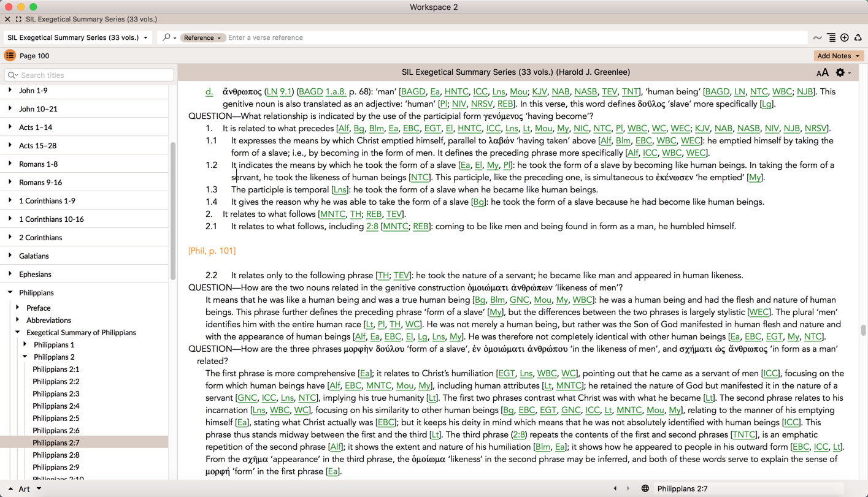Click the tilde icon in the top toolbar
Image resolution: width=868 pixels, height=497 pixels.
817,38
